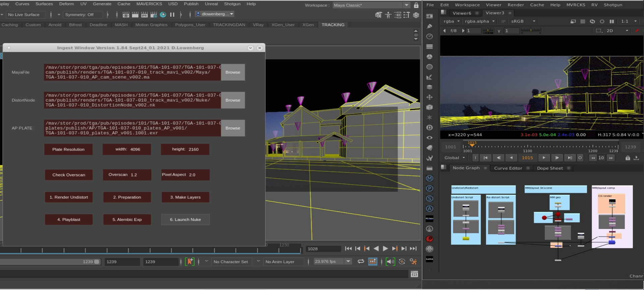Screen dimensions: 644x290
Task: Toggle audio mute in Maya range slider
Action: pyautogui.click(x=390, y=262)
